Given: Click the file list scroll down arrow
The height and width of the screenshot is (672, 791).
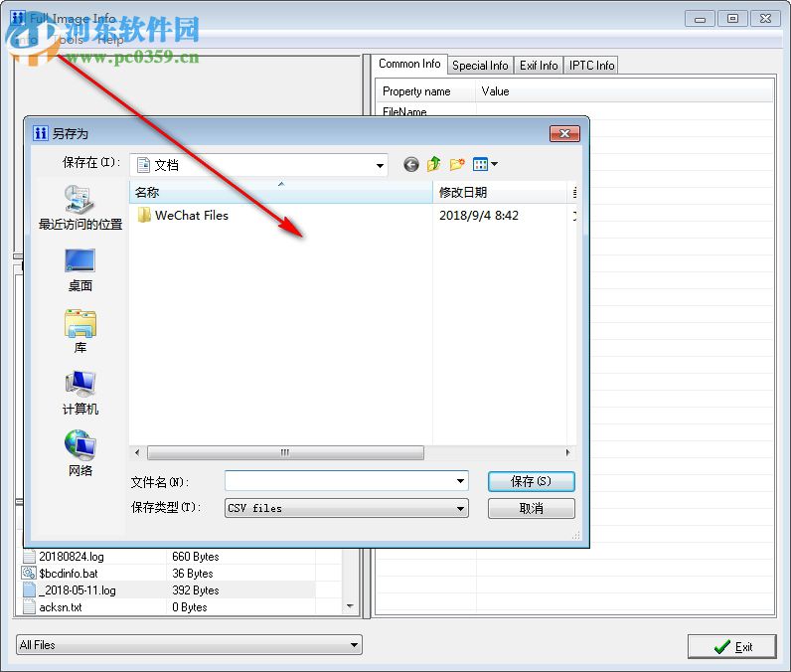Looking at the screenshot, I should 350,606.
